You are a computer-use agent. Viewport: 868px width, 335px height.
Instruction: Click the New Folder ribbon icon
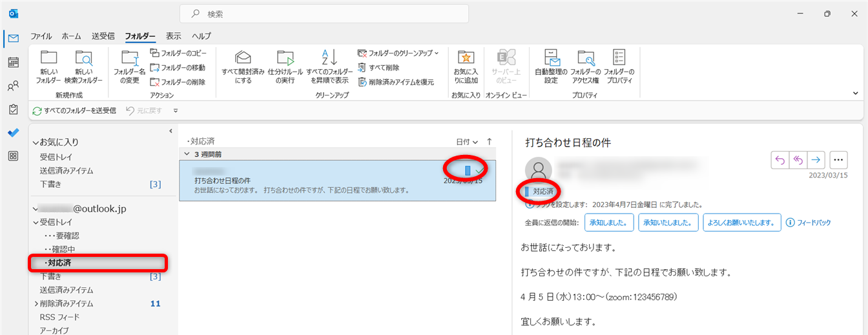(x=48, y=59)
